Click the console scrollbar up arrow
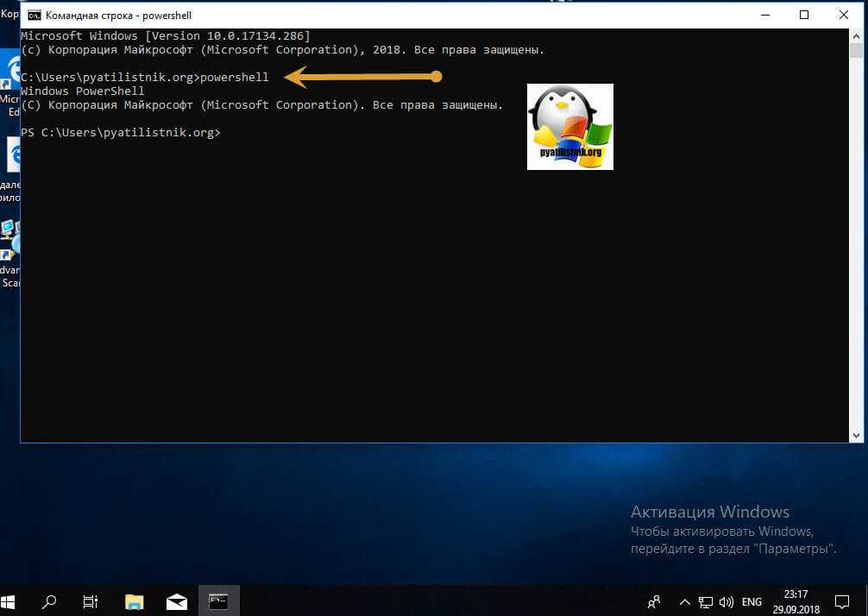The height and width of the screenshot is (616, 868). tap(856, 35)
